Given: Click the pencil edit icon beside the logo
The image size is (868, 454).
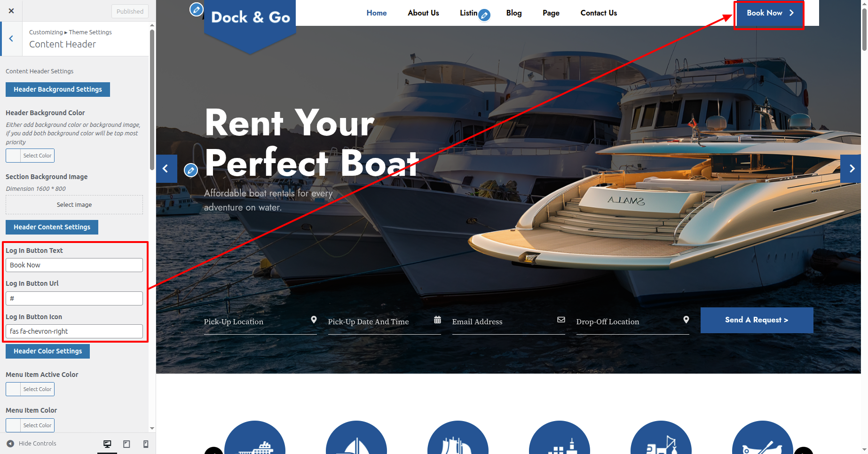Looking at the screenshot, I should 196,9.
